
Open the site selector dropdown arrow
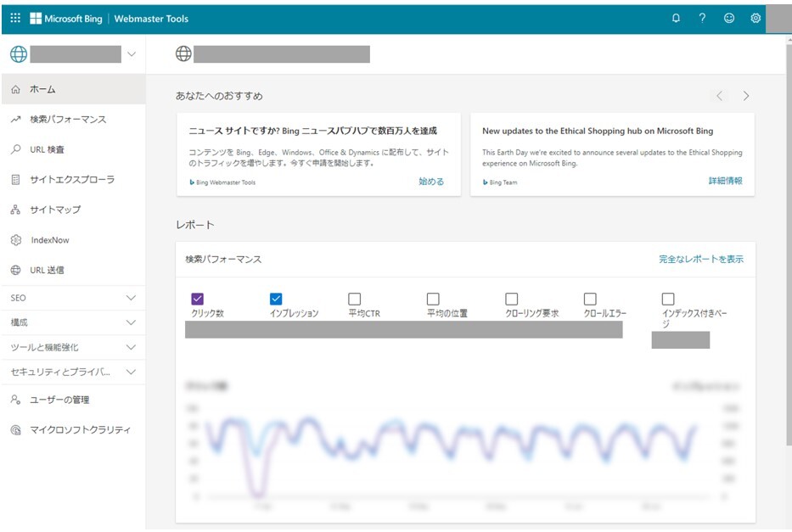(131, 54)
